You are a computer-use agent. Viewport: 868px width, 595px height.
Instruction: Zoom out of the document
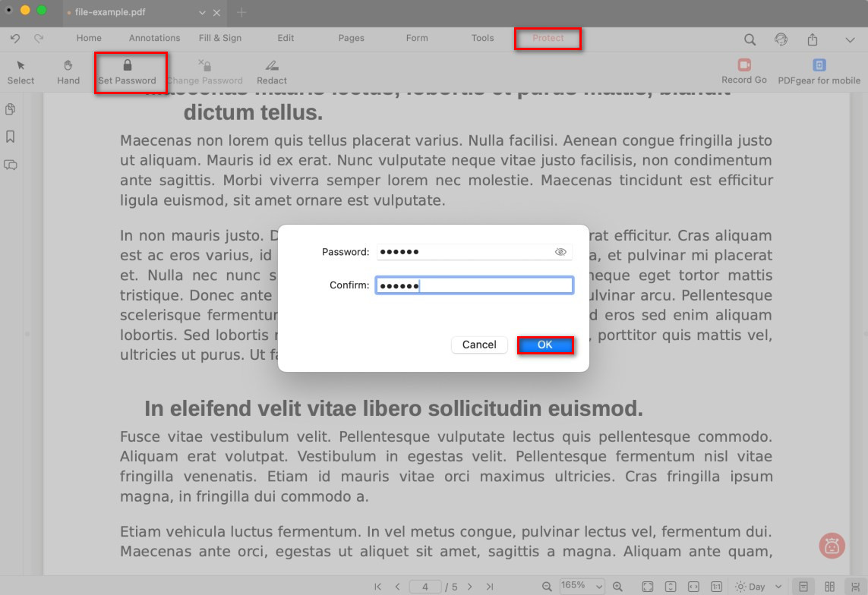546,587
